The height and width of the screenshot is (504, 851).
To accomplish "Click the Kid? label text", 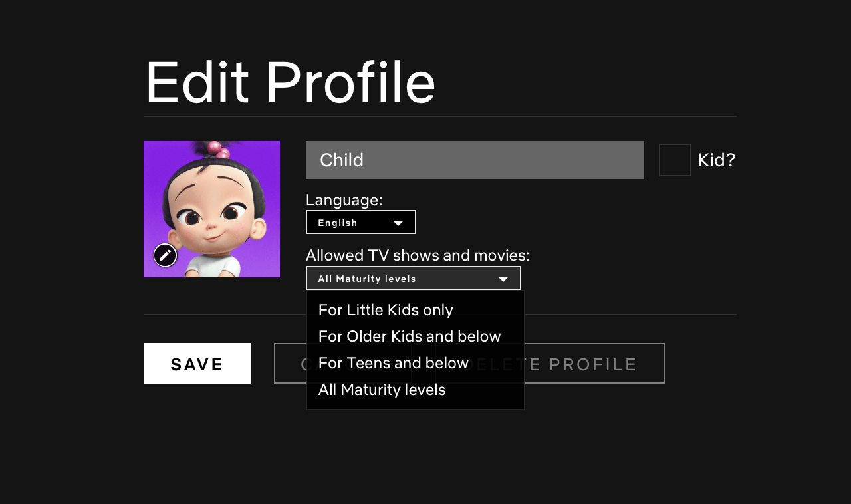I will [x=716, y=160].
